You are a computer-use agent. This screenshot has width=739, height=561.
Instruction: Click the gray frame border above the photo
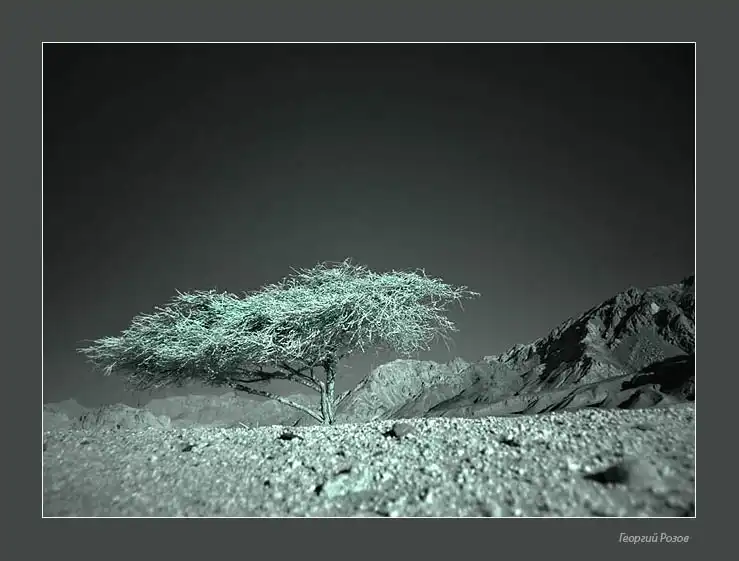(x=369, y=20)
